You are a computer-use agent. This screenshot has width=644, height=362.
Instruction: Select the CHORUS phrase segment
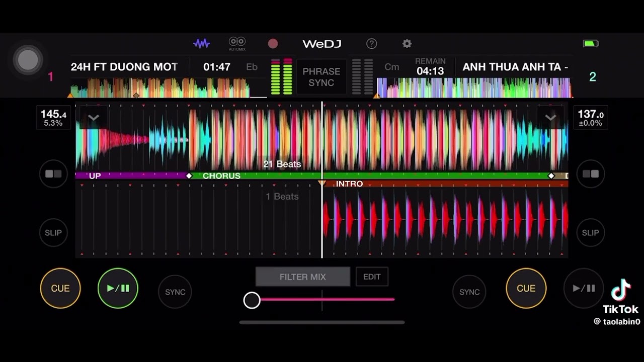click(x=370, y=176)
